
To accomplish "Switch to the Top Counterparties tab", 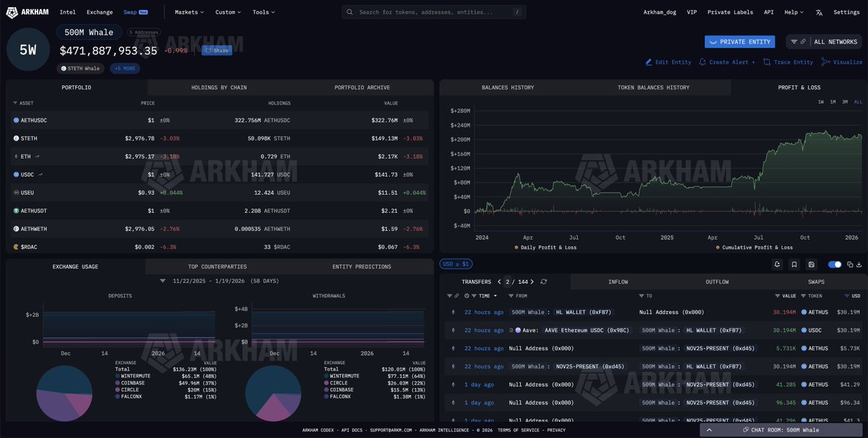I will 218,266.
